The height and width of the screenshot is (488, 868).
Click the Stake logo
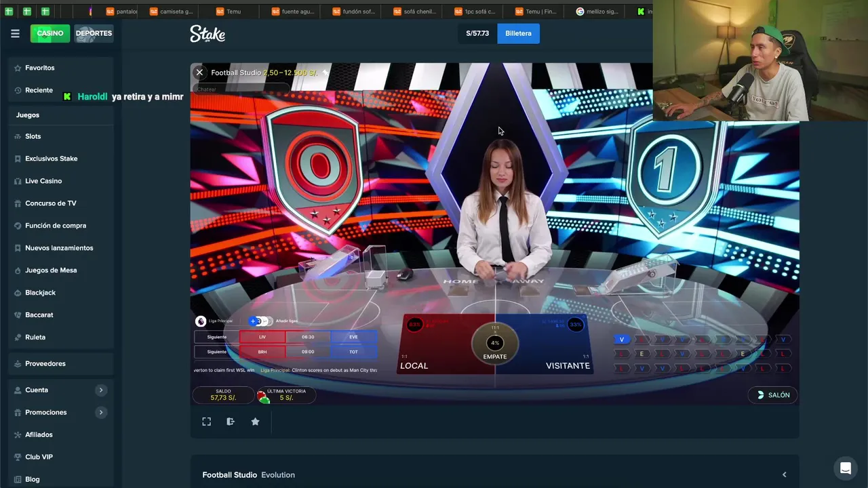pos(208,33)
